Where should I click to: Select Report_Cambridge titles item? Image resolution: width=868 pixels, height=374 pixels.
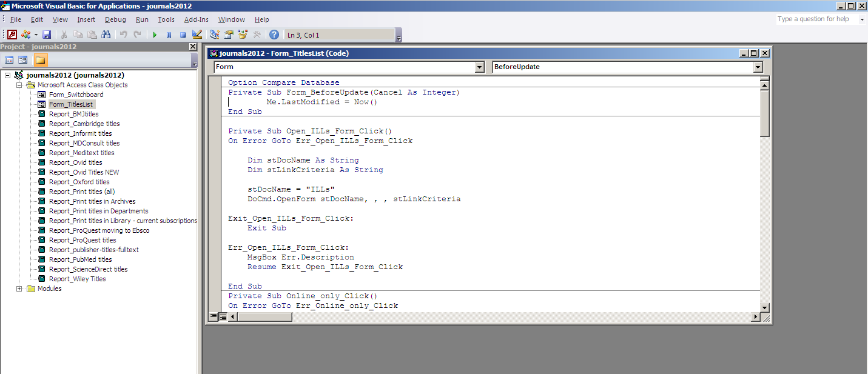(84, 124)
